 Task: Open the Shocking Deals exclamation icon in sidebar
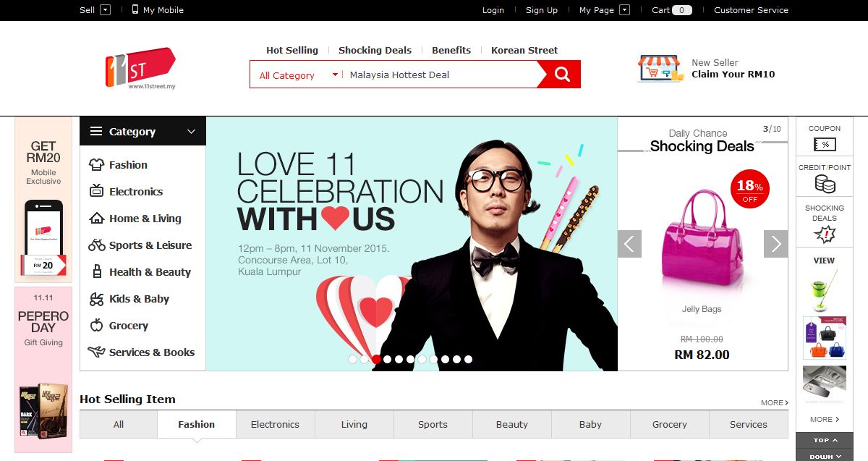[x=825, y=234]
